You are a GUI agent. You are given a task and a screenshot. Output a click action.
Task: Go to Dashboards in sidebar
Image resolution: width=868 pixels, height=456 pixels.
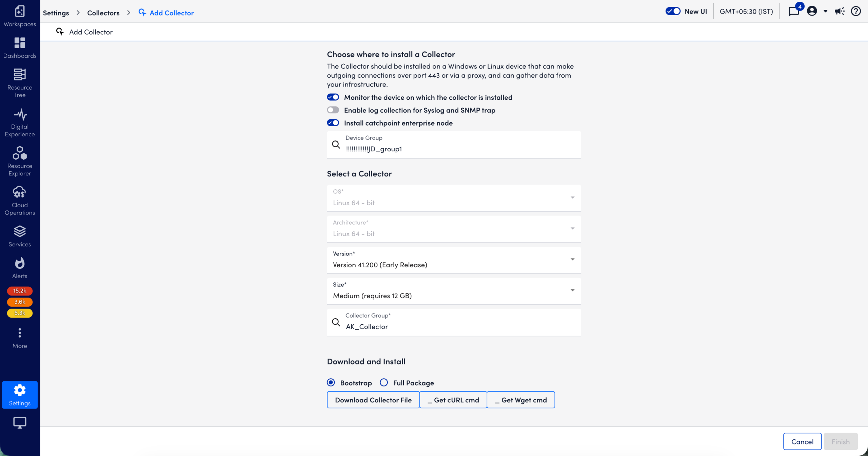tap(20, 47)
